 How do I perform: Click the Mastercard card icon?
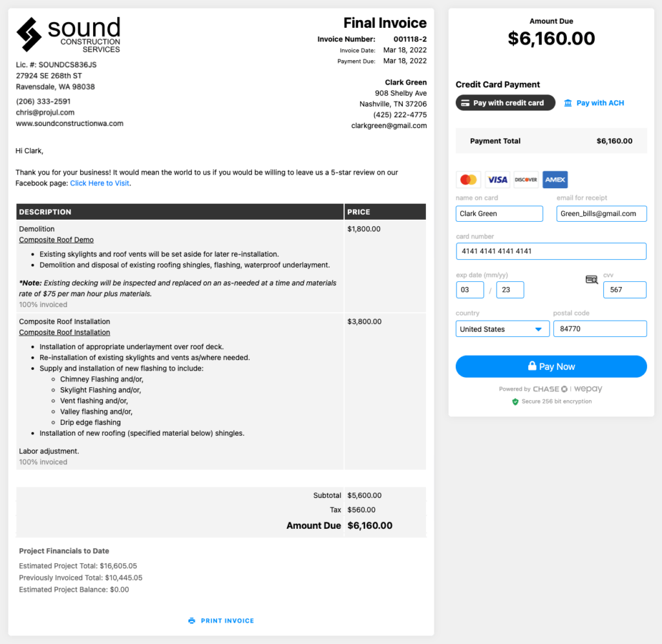click(x=467, y=180)
